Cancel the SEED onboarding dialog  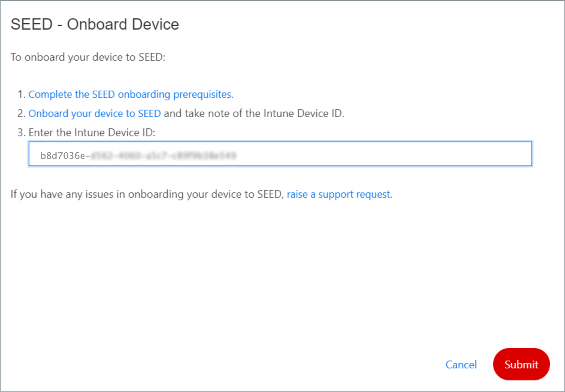[461, 364]
